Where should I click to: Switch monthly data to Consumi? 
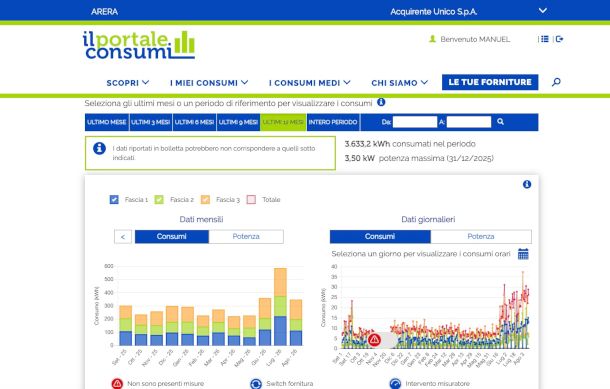(x=172, y=237)
